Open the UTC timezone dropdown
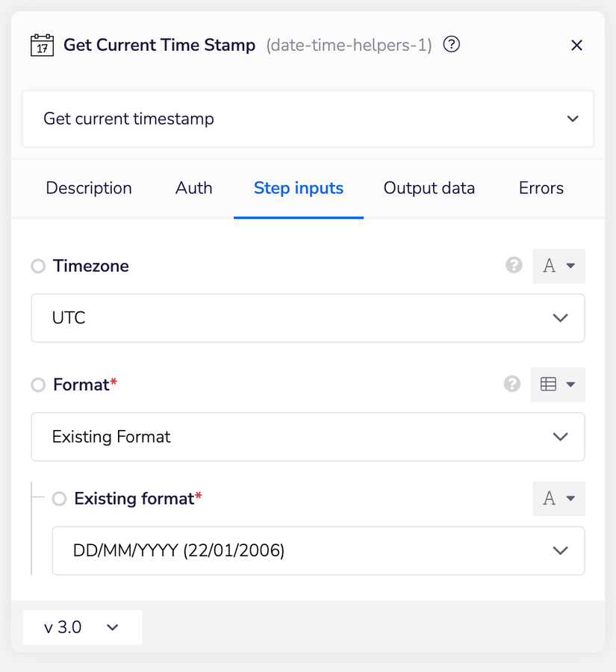 coord(308,318)
